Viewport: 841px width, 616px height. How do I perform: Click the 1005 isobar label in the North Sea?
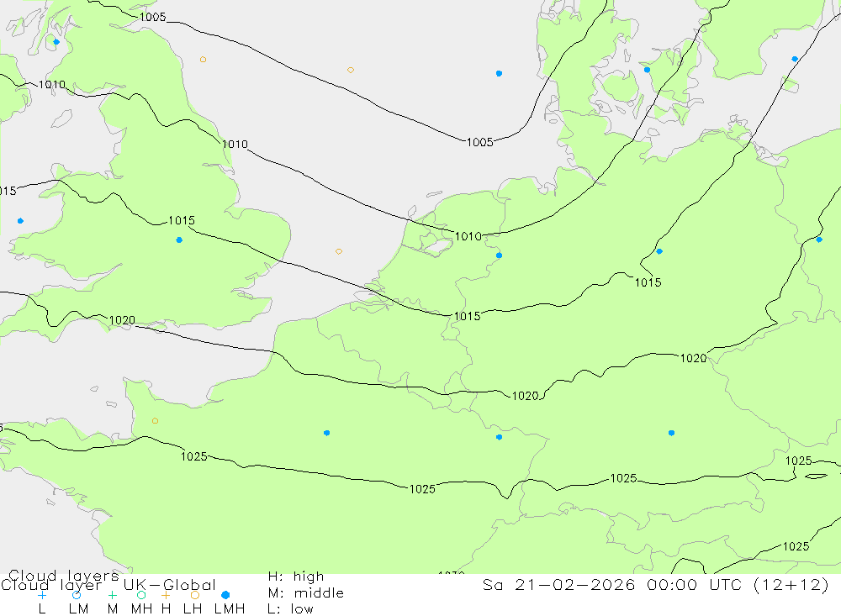(479, 143)
